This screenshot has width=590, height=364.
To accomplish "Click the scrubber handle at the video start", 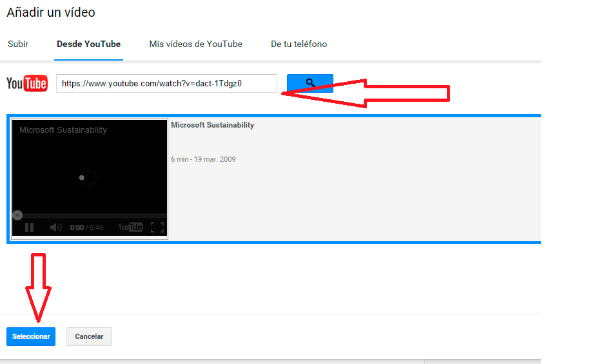I will tap(17, 215).
